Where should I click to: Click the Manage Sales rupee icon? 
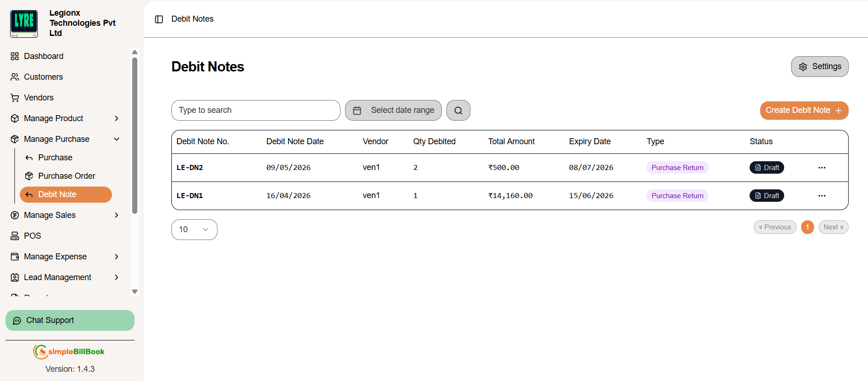point(15,215)
